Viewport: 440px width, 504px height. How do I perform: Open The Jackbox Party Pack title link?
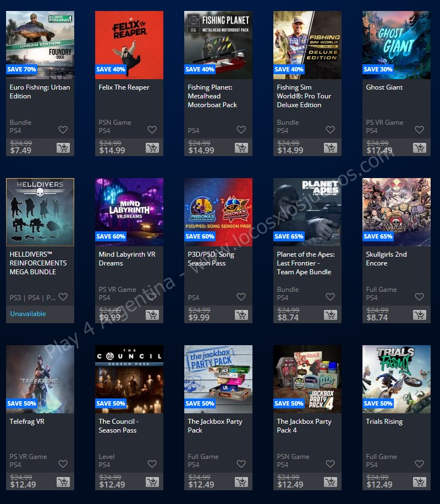[215, 426]
